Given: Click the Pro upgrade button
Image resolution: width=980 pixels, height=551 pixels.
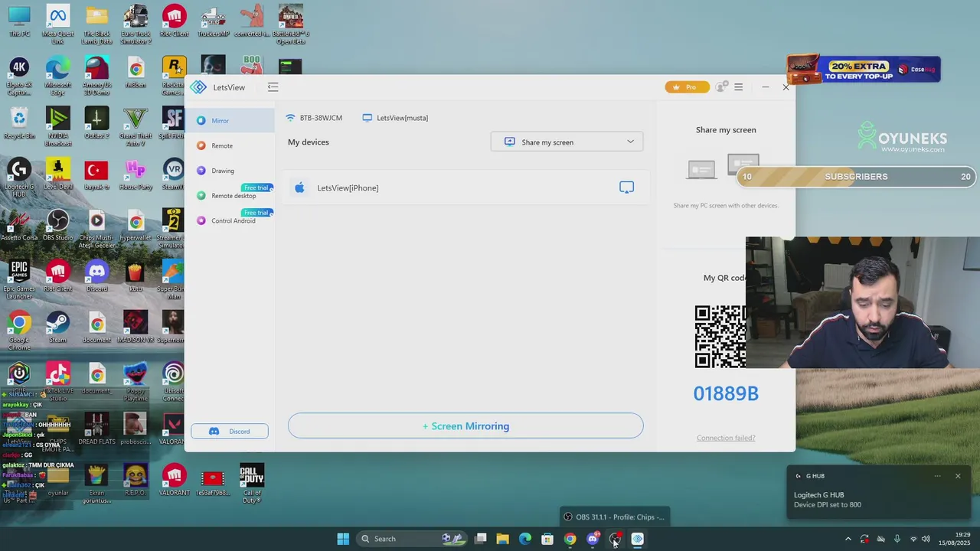Looking at the screenshot, I should tap(687, 87).
